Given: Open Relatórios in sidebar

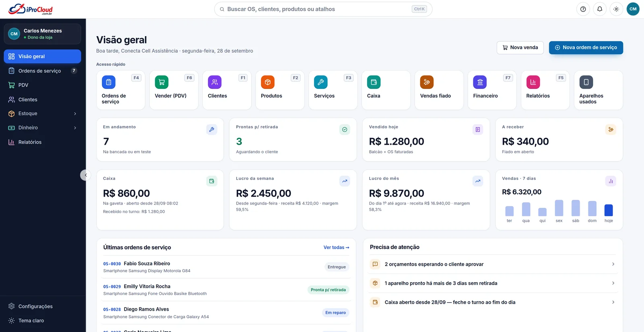Looking at the screenshot, I should (x=43, y=142).
